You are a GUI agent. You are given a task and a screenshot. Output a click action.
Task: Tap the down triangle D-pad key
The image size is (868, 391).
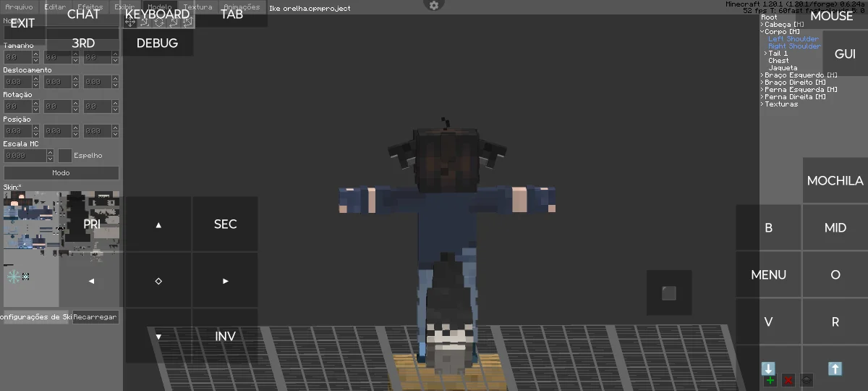(x=158, y=336)
